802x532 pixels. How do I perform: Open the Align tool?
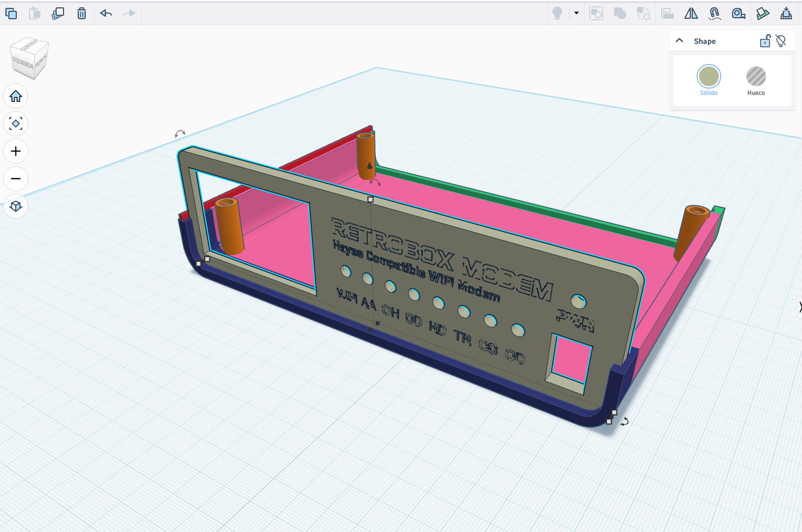[x=667, y=13]
